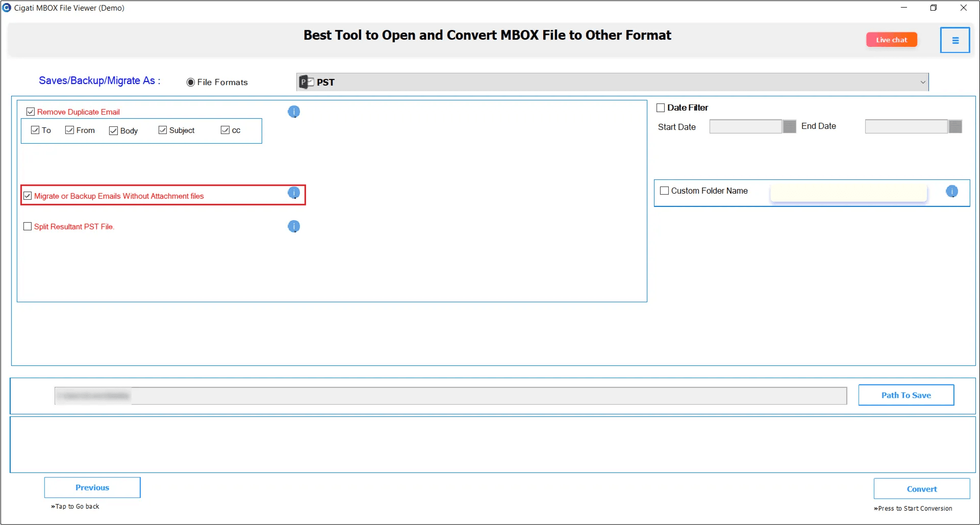Toggle the cc duplicate-filter checkbox
Viewport: 980px width, 525px height.
[x=225, y=130]
